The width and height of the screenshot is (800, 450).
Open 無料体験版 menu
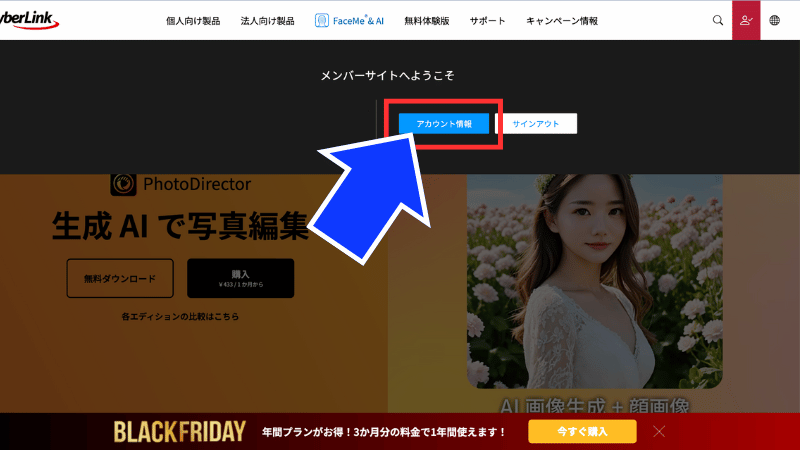427,21
